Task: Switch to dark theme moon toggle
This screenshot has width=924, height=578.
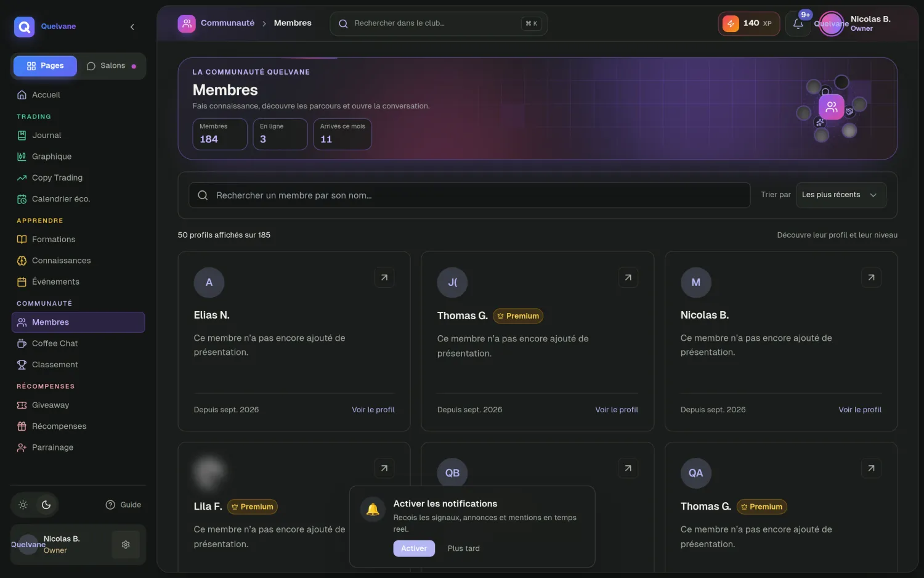Action: (x=46, y=505)
